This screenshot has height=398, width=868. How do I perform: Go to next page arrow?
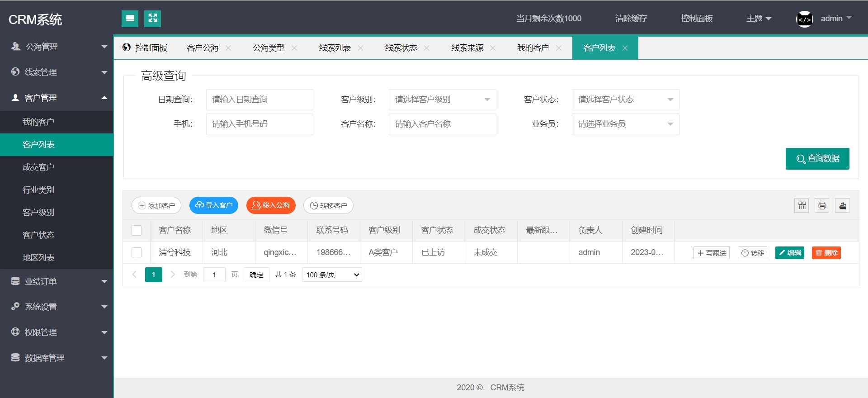[x=173, y=275]
